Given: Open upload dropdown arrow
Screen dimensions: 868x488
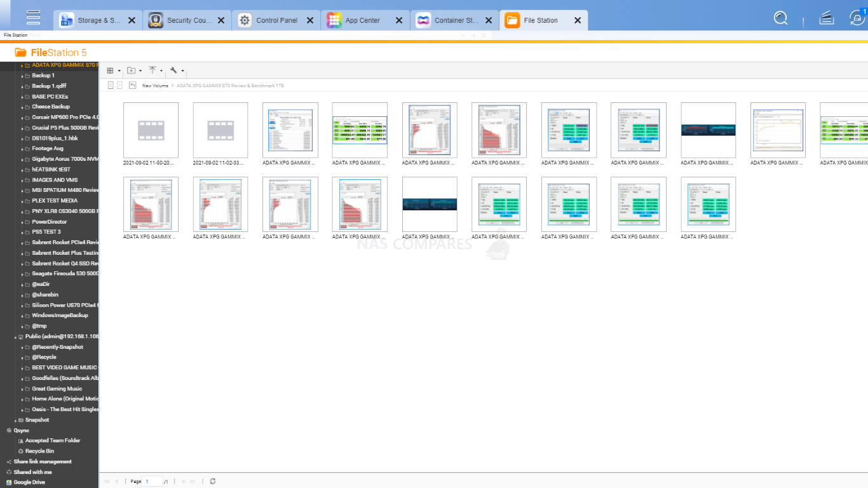Looking at the screenshot, I should (x=161, y=71).
